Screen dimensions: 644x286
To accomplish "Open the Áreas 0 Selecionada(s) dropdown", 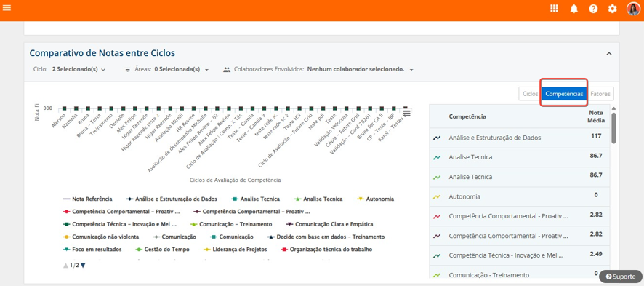I will pyautogui.click(x=181, y=69).
